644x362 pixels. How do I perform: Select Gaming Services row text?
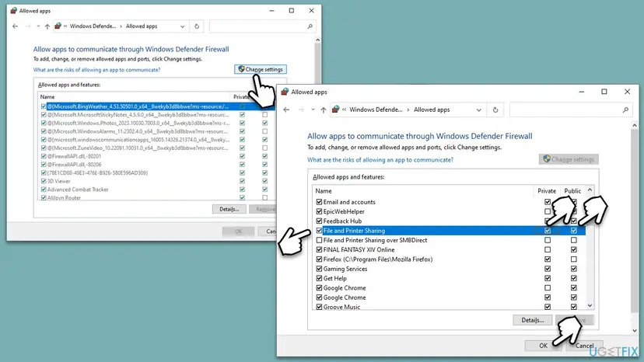coord(345,269)
